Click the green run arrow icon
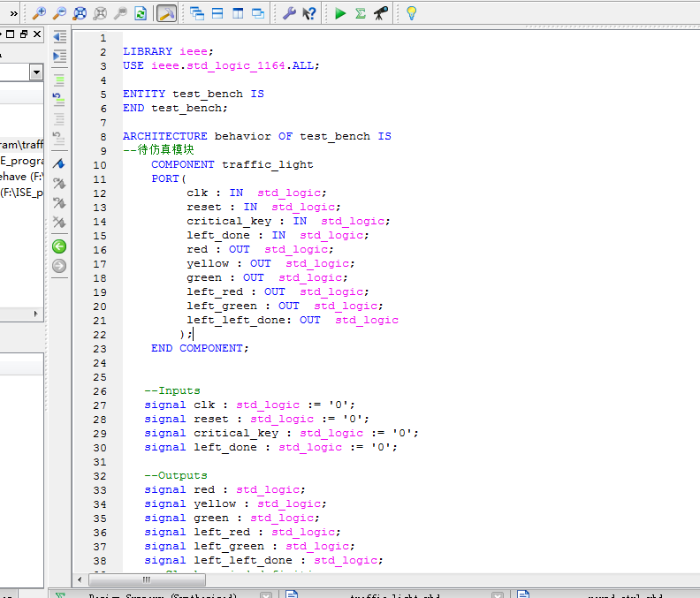 coord(340,13)
